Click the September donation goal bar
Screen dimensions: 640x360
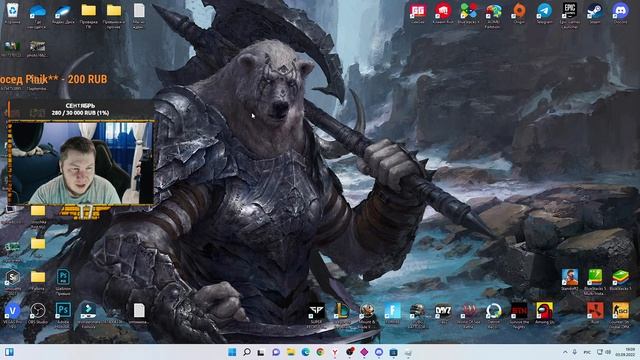(x=80, y=109)
